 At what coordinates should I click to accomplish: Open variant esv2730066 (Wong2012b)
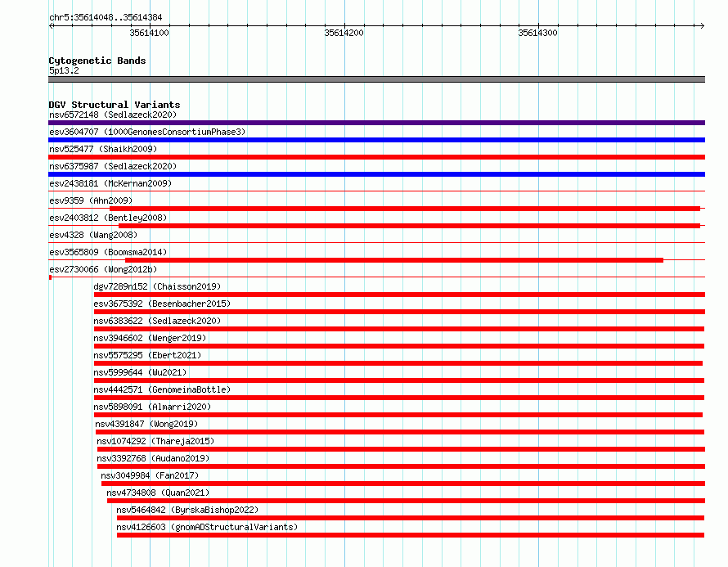(103, 269)
